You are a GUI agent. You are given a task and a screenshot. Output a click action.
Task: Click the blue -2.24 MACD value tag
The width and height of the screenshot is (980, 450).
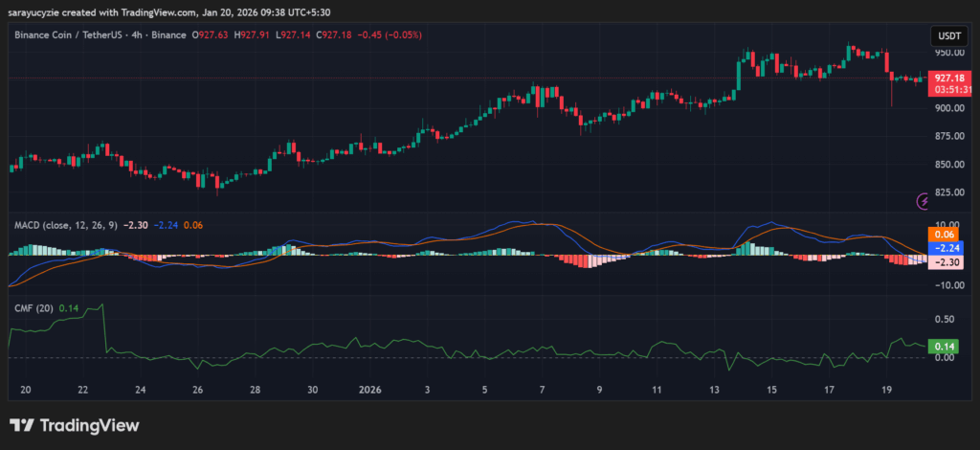pos(945,248)
